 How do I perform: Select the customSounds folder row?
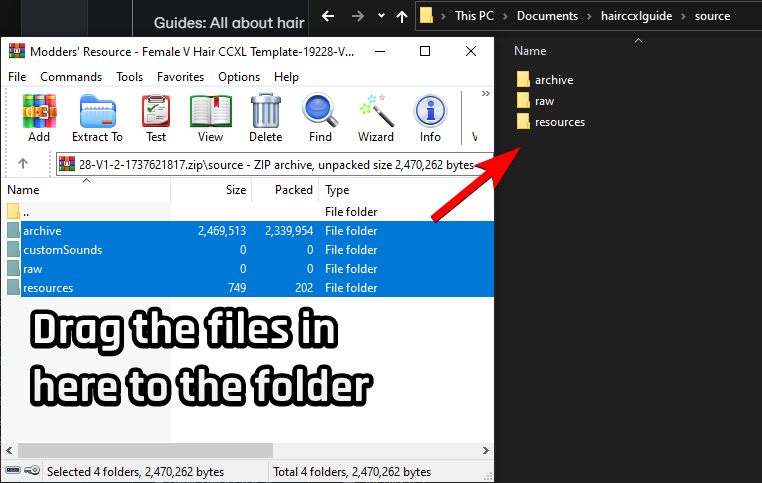click(62, 250)
